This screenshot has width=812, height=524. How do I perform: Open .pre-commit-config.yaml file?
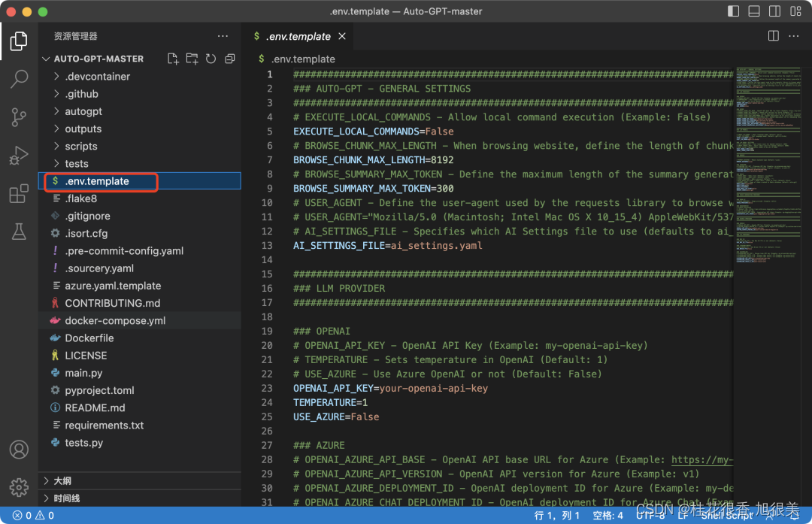coord(140,250)
